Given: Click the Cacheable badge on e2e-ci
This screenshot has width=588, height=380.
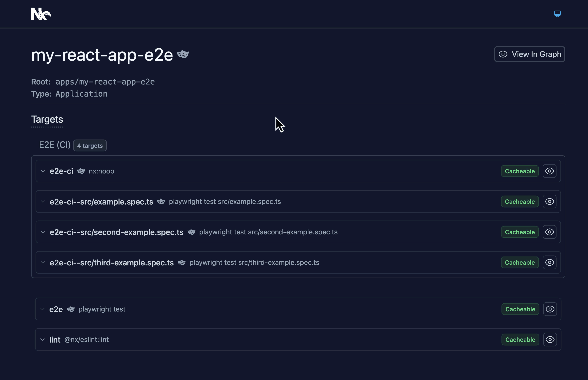Looking at the screenshot, I should (520, 171).
